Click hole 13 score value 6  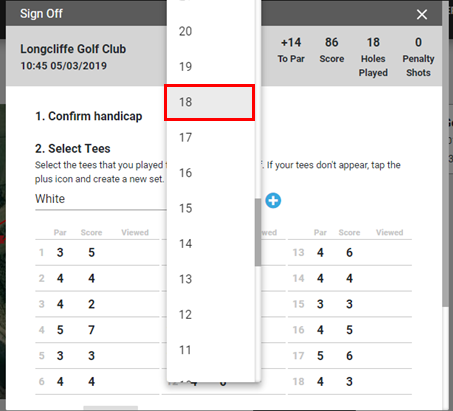(349, 252)
